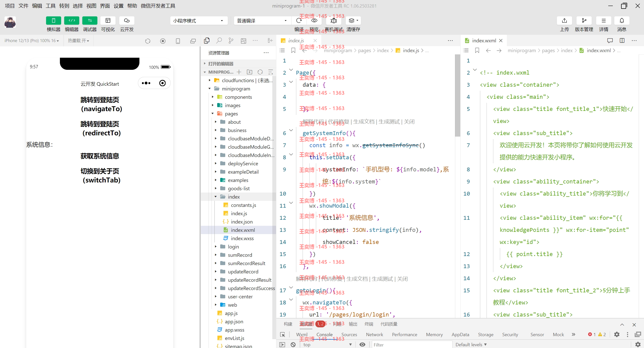Viewport: 644px width, 348px height.
Task: Toggle the simulator (模拟器) panel
Action: point(53,20)
